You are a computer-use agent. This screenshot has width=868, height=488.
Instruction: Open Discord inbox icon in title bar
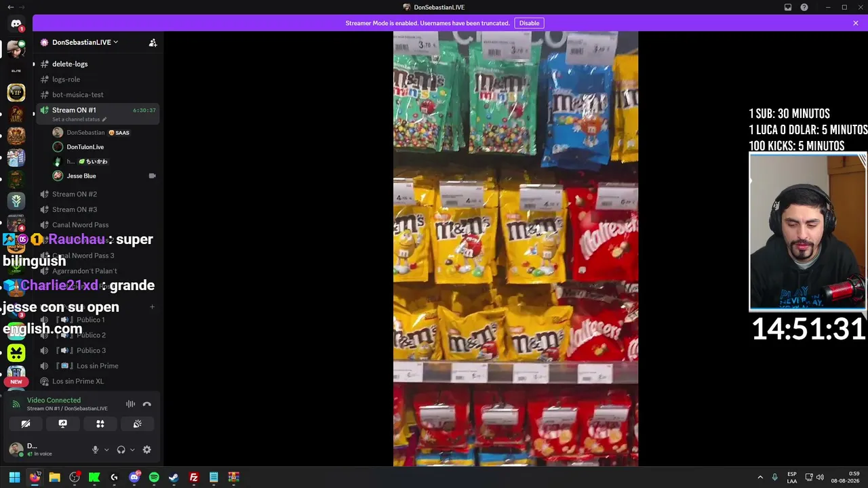pyautogui.click(x=788, y=7)
